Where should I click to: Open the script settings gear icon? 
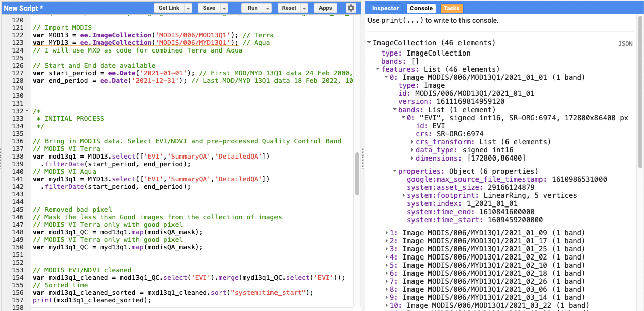point(351,8)
